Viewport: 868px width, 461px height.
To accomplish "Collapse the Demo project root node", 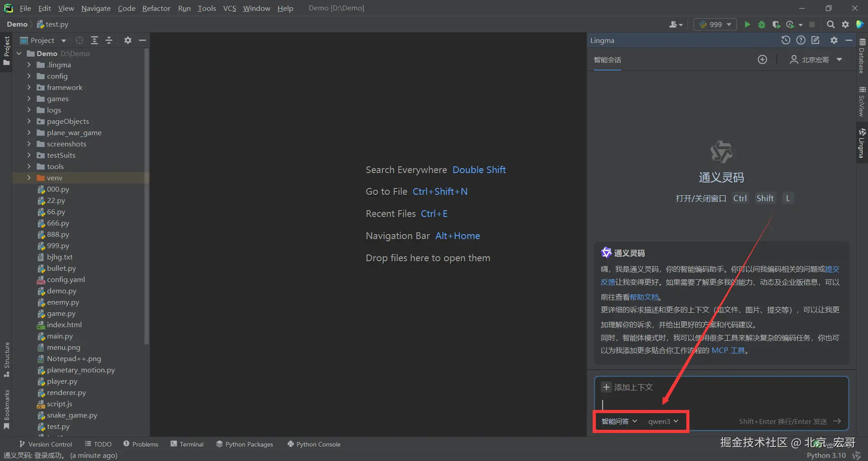I will [x=19, y=53].
